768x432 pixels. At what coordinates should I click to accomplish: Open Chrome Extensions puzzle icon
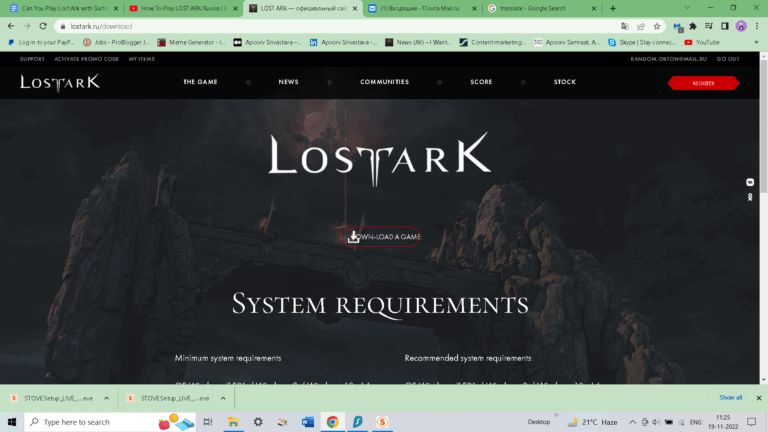click(x=693, y=26)
